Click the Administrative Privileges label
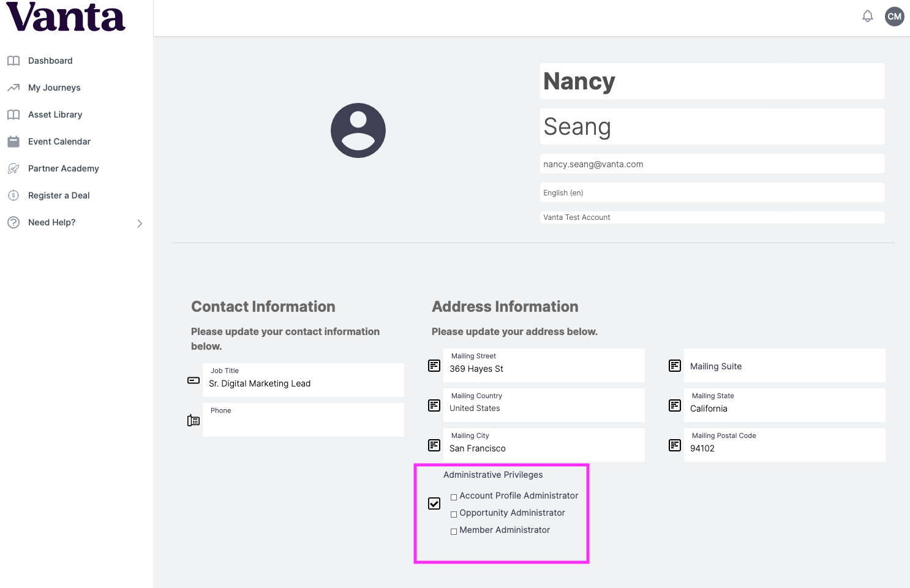The height and width of the screenshot is (588, 910). 493,475
